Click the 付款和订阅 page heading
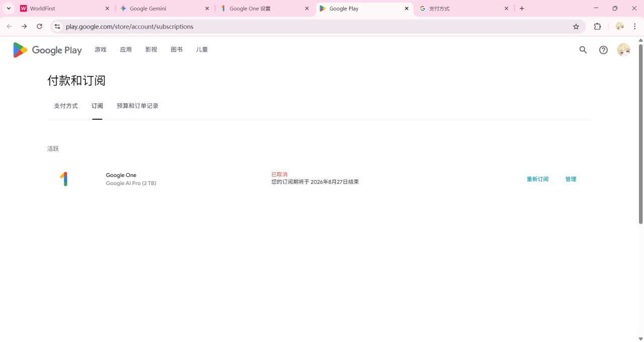Screen dimensions: 644x342 (76, 80)
